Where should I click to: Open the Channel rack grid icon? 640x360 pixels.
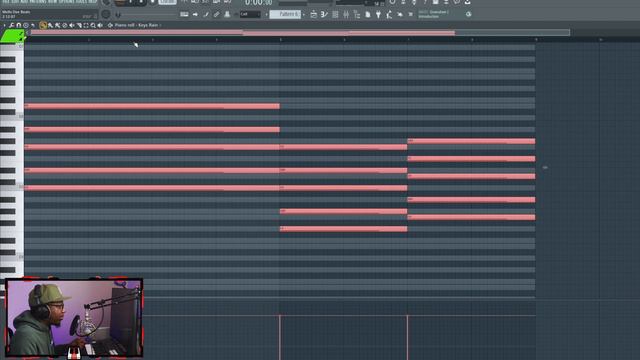(335, 14)
